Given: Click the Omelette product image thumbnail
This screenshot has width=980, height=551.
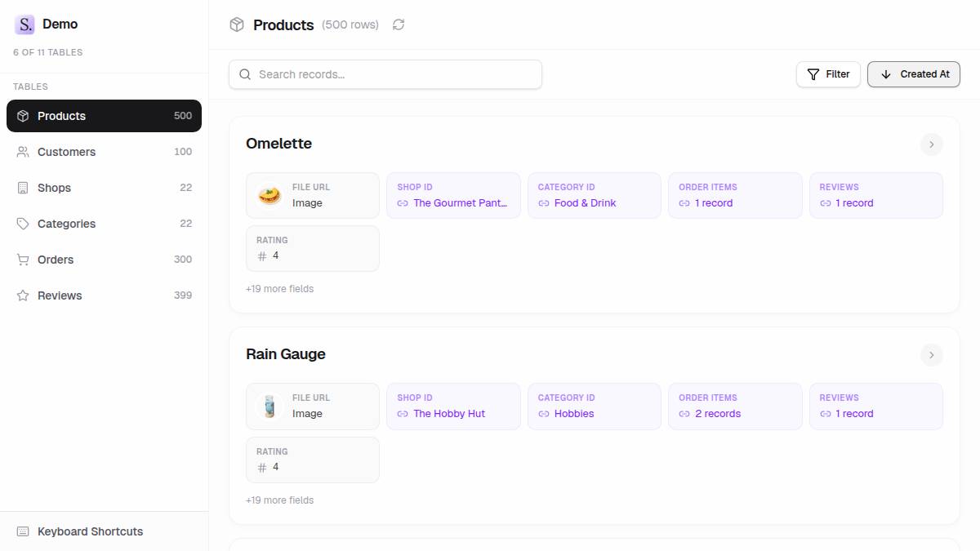Looking at the screenshot, I should click(x=269, y=195).
